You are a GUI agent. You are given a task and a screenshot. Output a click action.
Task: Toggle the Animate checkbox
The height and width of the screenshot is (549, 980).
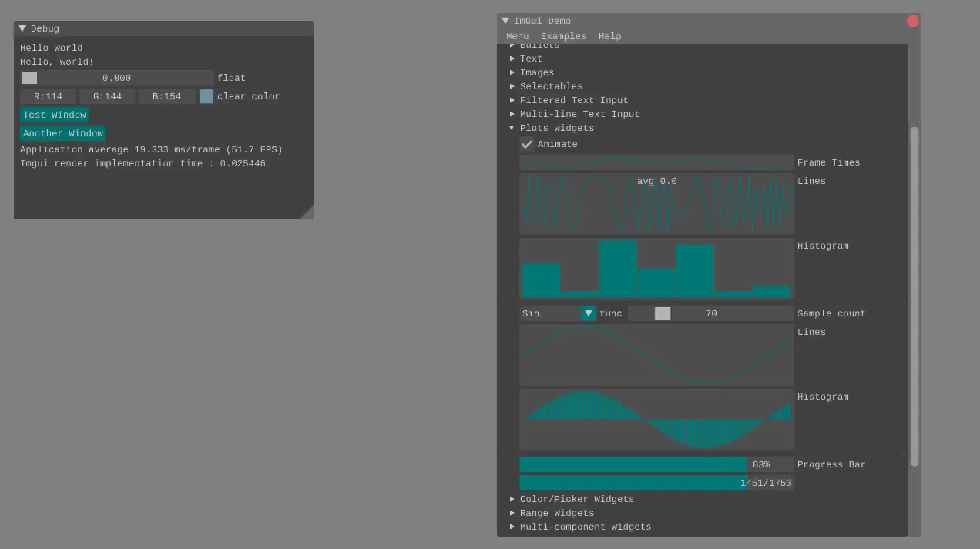[x=527, y=144]
